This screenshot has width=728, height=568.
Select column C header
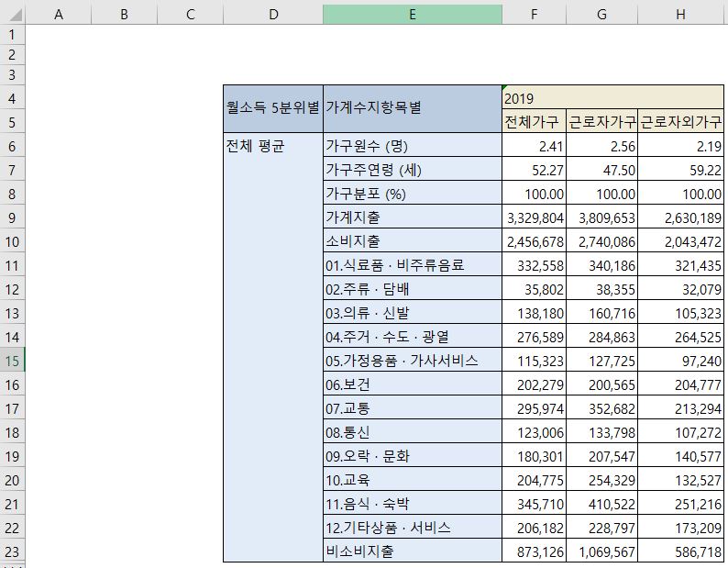coord(191,15)
